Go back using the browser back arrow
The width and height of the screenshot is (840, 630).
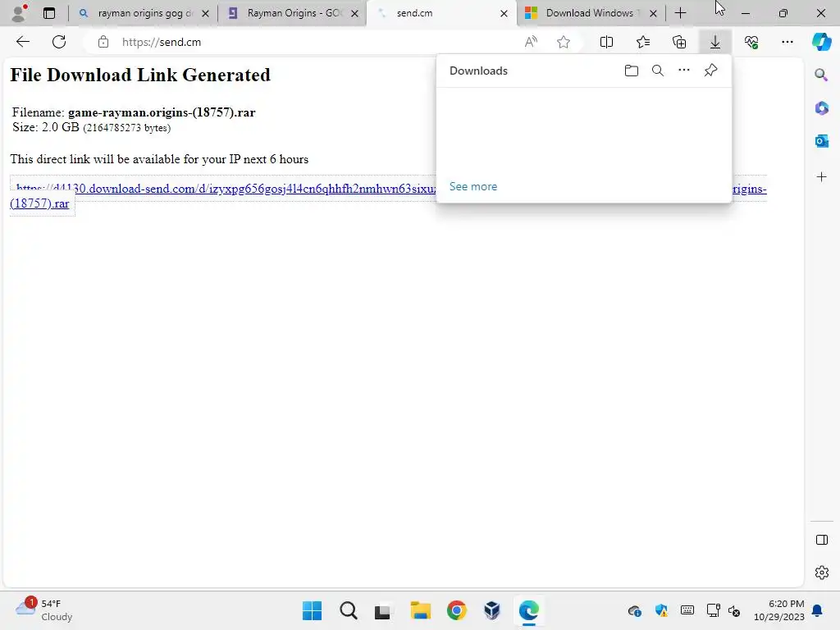pyautogui.click(x=22, y=42)
